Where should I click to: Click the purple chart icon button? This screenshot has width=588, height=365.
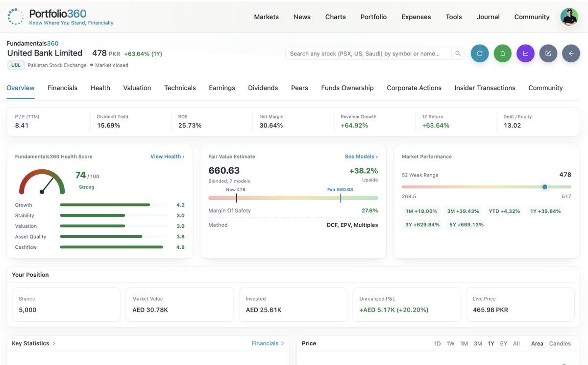525,53
